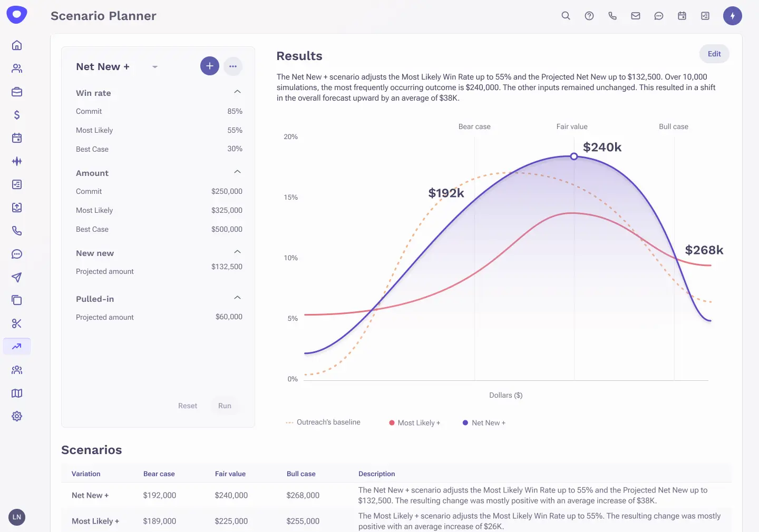This screenshot has height=532, width=759.
Task: Open the territory map icon in sidebar
Action: click(x=16, y=393)
